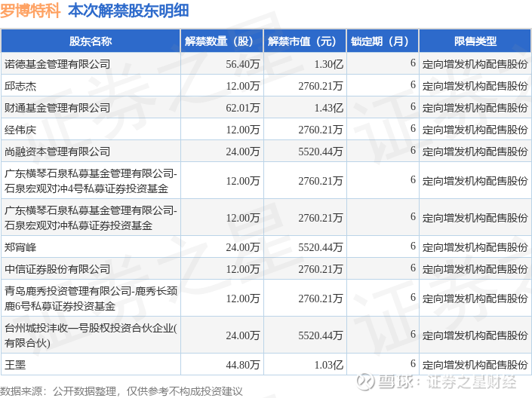
Task: Click 邱志杰's 2760.21万 market value
Action: pos(321,86)
